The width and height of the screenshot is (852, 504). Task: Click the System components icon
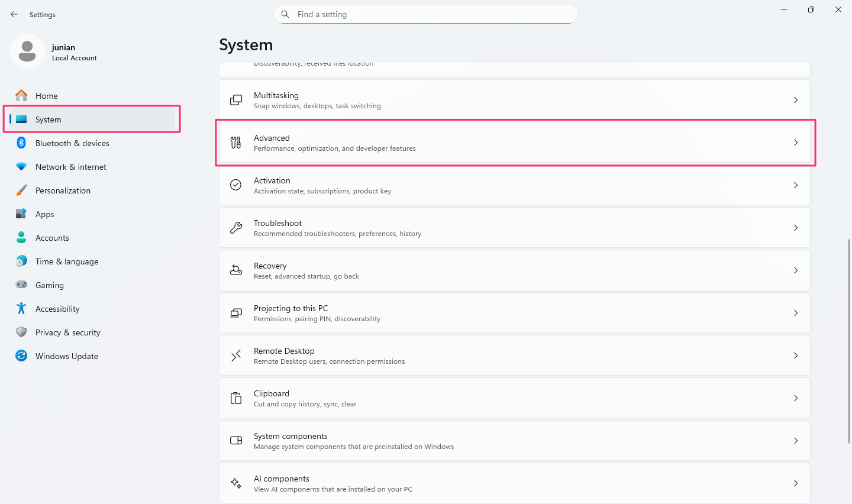(x=236, y=441)
